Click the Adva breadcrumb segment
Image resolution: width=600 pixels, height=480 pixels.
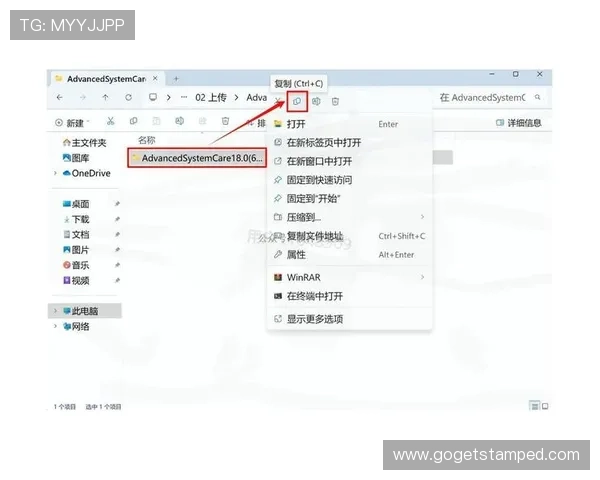pyautogui.click(x=256, y=98)
